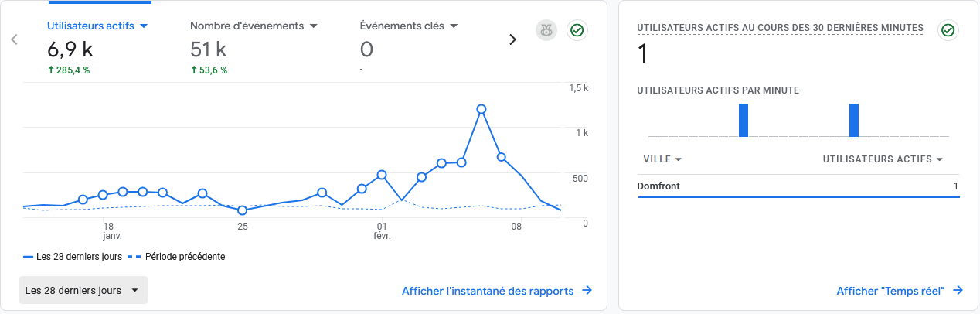This screenshot has width=980, height=314.
Task: Click the Domfront city row
Action: tap(798, 186)
